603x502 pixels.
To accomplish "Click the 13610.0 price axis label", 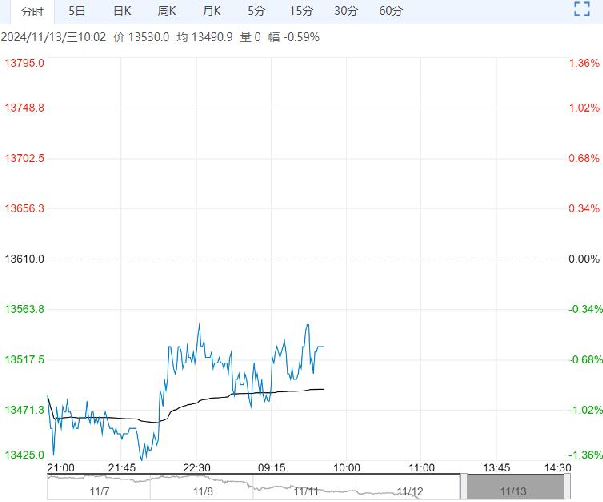I will 26,259.
